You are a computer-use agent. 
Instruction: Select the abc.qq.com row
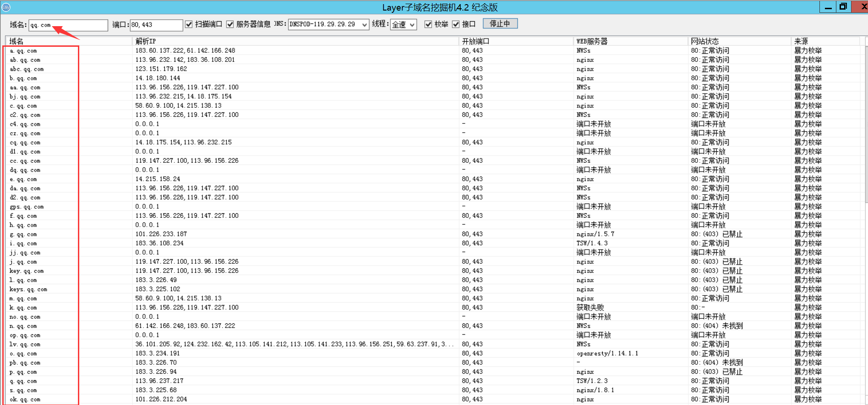(x=433, y=69)
